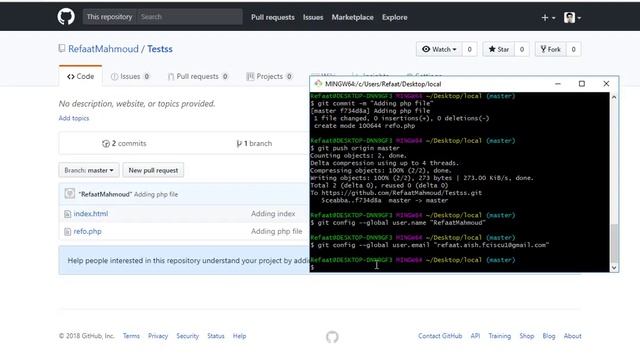Viewport: 640px width, 360px height.
Task: Open Contact GitHub footer link
Action: click(x=440, y=336)
